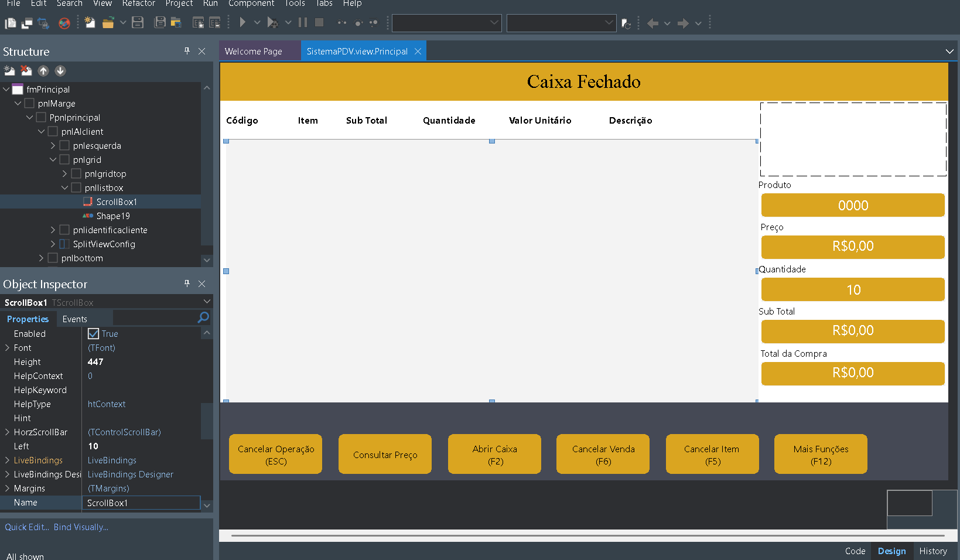Switch to the Events tab
960x560 pixels.
pyautogui.click(x=75, y=319)
